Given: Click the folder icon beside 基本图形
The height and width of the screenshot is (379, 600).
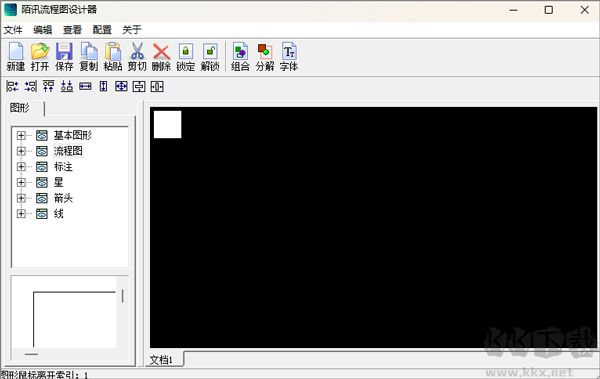Looking at the screenshot, I should pos(42,135).
